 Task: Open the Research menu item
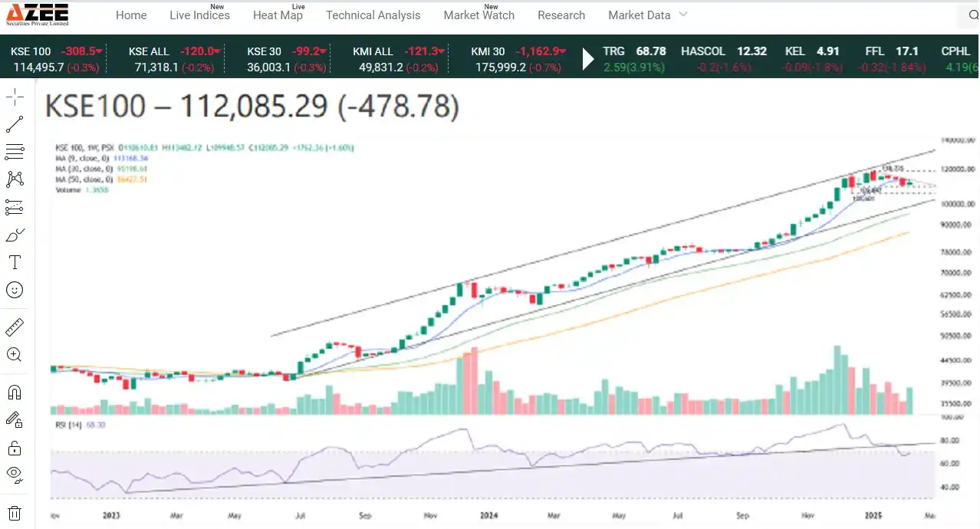561,15
